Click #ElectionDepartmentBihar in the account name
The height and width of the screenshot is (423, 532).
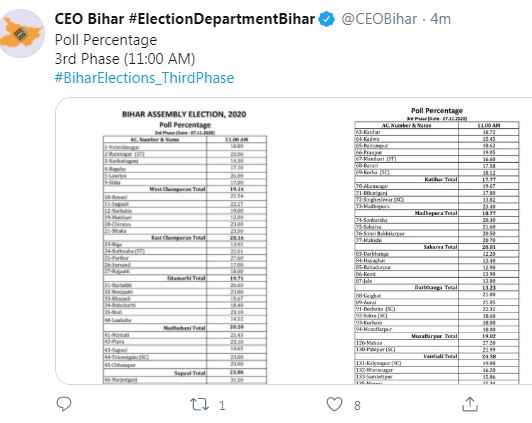coord(222,19)
